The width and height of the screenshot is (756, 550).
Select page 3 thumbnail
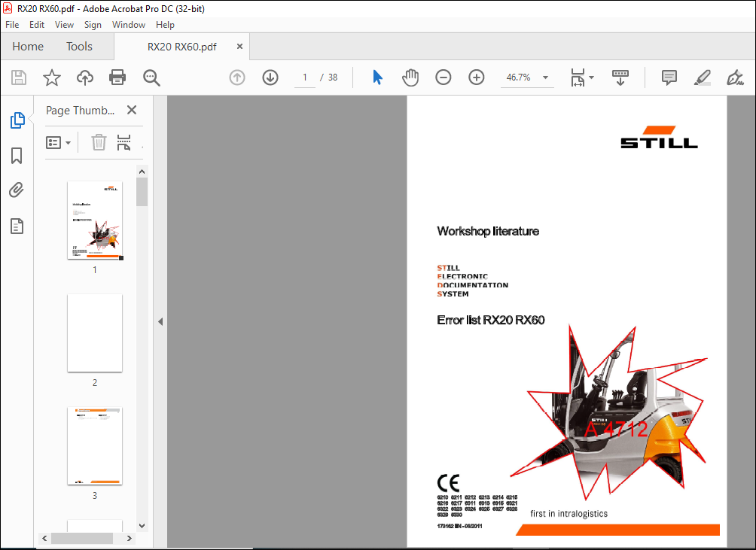pos(95,445)
